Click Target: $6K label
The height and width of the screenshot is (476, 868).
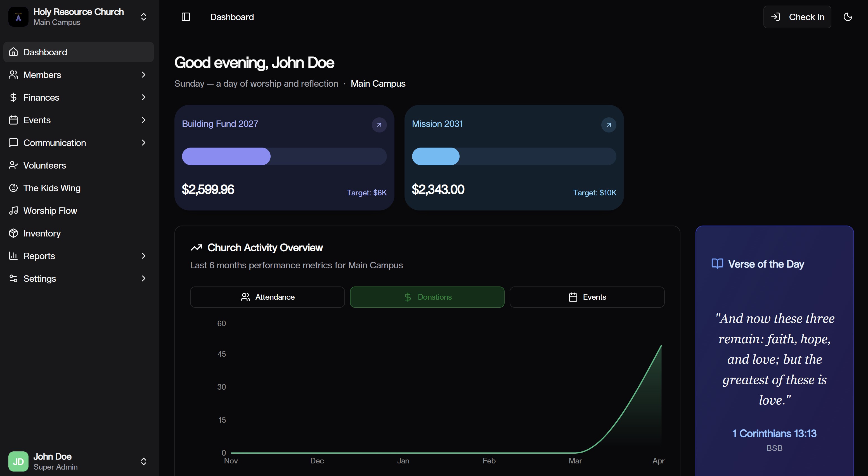[x=366, y=193]
